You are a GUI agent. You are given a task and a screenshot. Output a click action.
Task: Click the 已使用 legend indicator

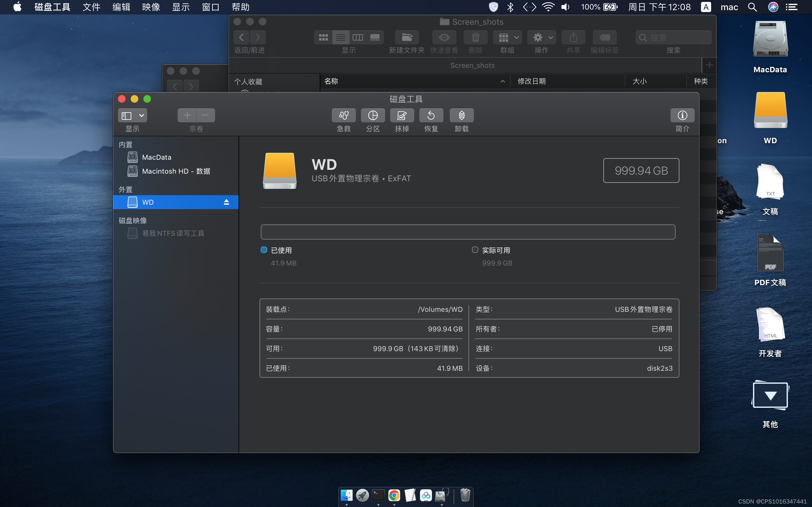[264, 250]
